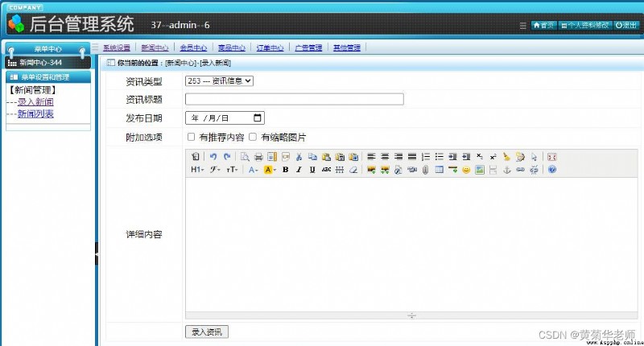Insert a bulleted list
This screenshot has width=644, height=346.
click(x=439, y=157)
